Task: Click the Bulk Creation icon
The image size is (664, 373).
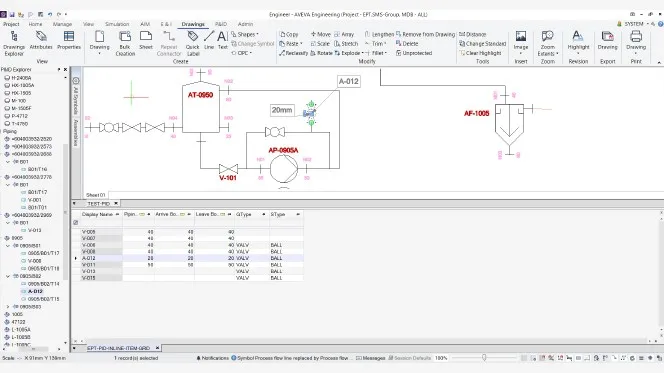Action: click(x=125, y=43)
